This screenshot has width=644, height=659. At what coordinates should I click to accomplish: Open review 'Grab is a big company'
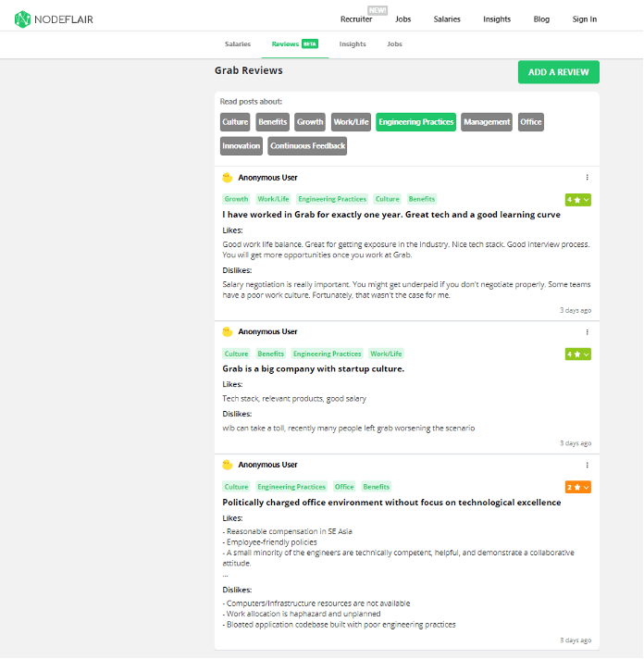313,369
